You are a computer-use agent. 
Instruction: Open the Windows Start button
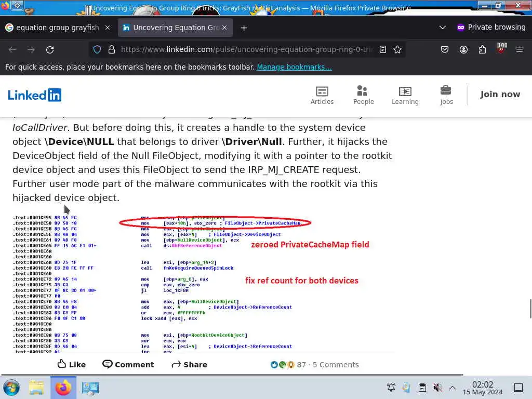(x=11, y=388)
